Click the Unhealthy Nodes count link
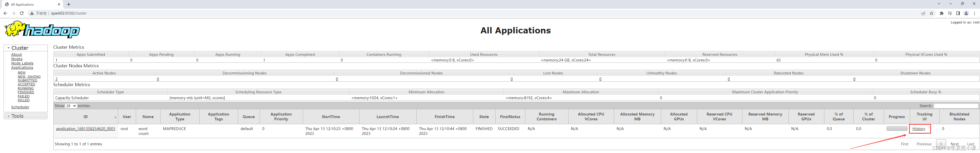Image resolution: width=980 pixels, height=153 pixels. 600,79
